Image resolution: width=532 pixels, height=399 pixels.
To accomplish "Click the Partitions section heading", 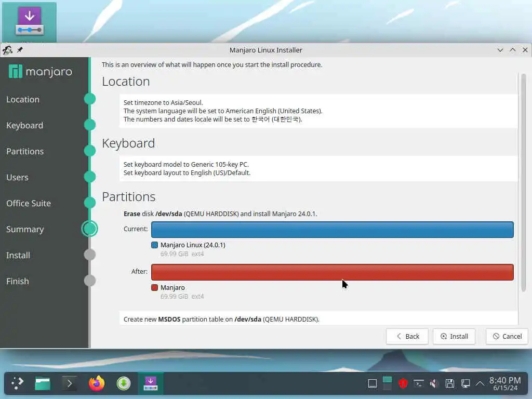I will pyautogui.click(x=129, y=197).
